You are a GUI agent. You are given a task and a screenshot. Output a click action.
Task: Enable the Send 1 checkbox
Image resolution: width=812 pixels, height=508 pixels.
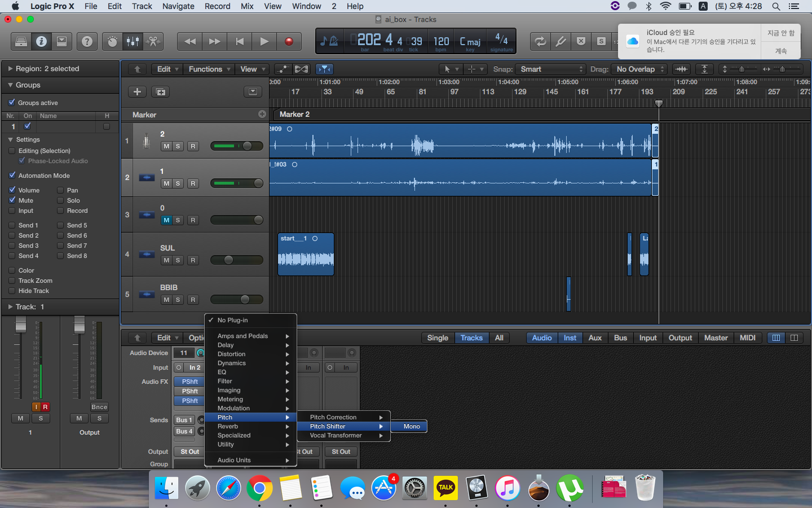click(12, 225)
